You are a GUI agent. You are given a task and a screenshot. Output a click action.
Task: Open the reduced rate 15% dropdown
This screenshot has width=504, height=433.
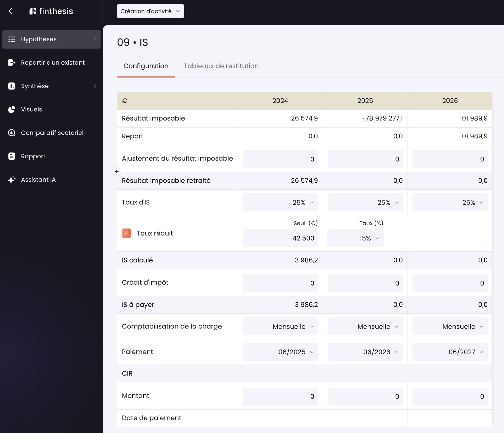point(355,238)
